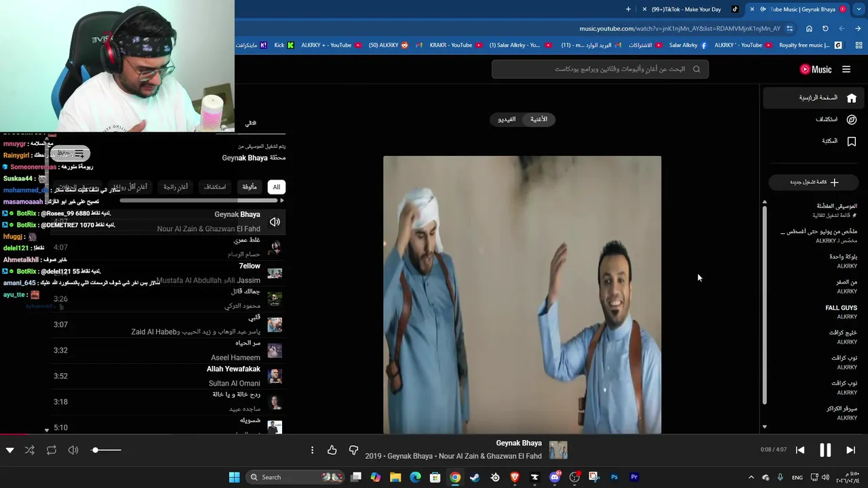
Task: Click the right-pointing skip track icon
Action: [x=850, y=450]
